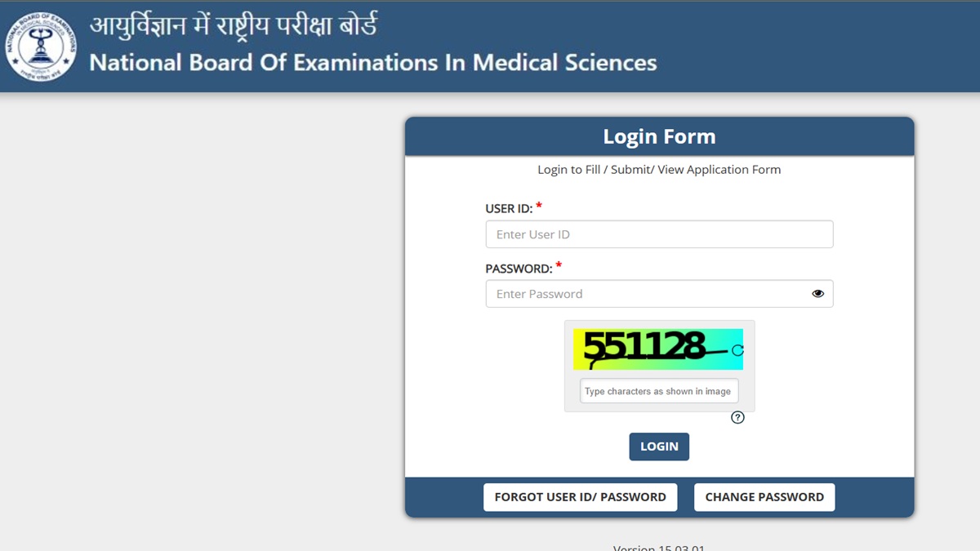Click the Version number text at bottom
Viewport: 980px width, 551px height.
tap(658, 547)
